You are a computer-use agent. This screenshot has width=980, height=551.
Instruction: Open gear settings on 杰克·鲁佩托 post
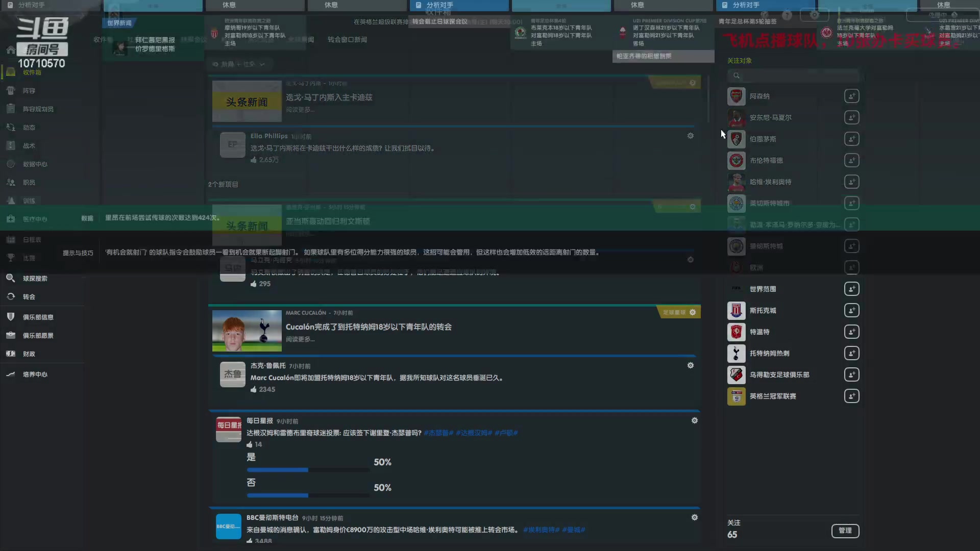(x=690, y=365)
